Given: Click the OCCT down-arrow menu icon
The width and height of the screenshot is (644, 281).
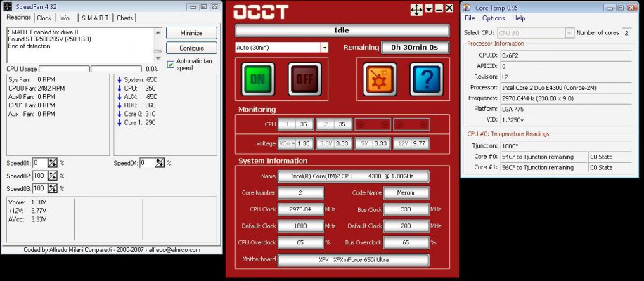Looking at the screenshot, I should tap(429, 8).
